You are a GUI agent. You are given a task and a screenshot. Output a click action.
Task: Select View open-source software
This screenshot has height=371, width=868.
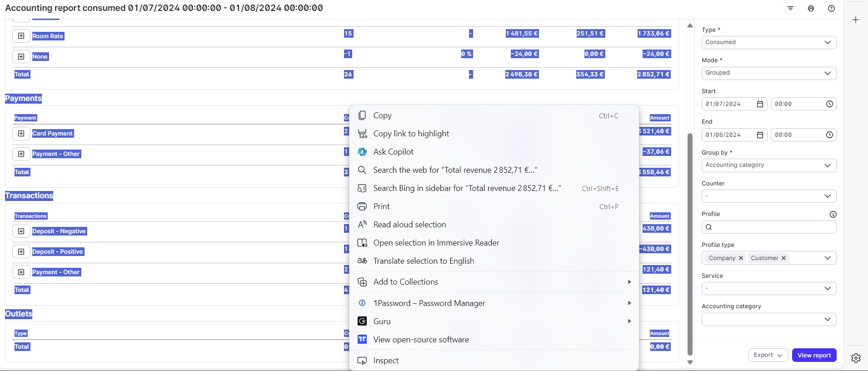tap(494, 340)
